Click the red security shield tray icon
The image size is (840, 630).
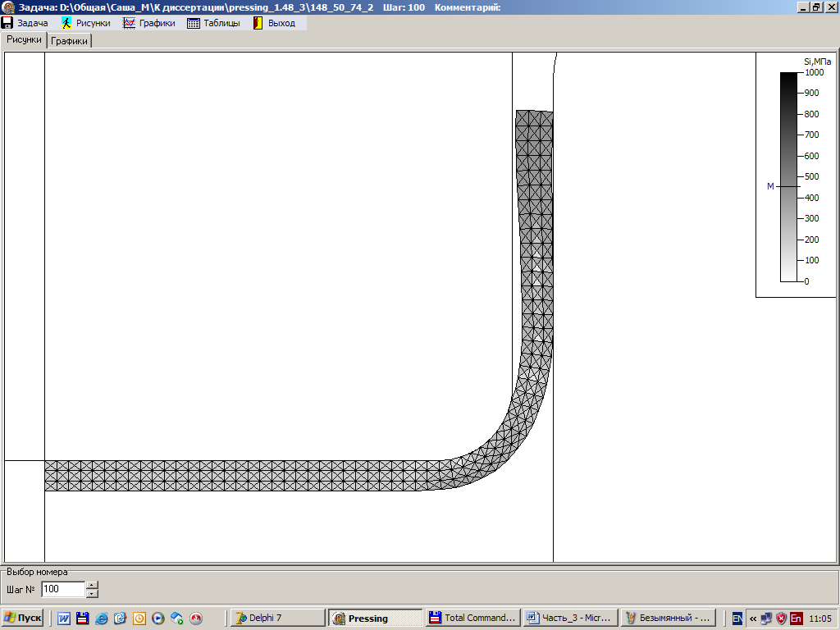pos(781,619)
